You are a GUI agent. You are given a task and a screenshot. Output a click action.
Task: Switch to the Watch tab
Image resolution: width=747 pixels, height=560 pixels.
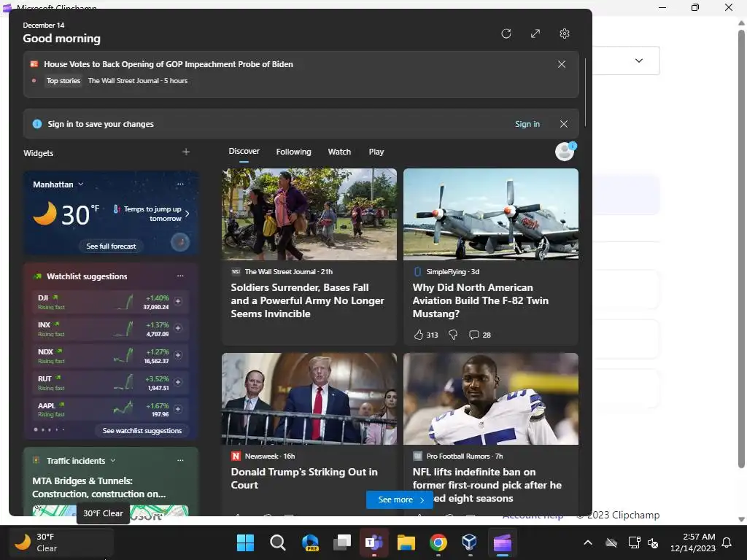tap(339, 152)
